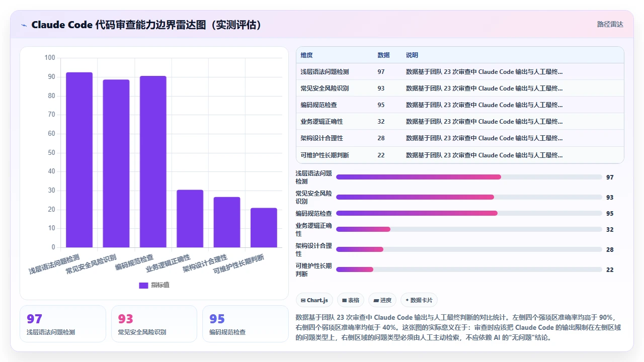Screen dimensions: 644x362
Task: Click the 说明 column header
Action: point(412,55)
